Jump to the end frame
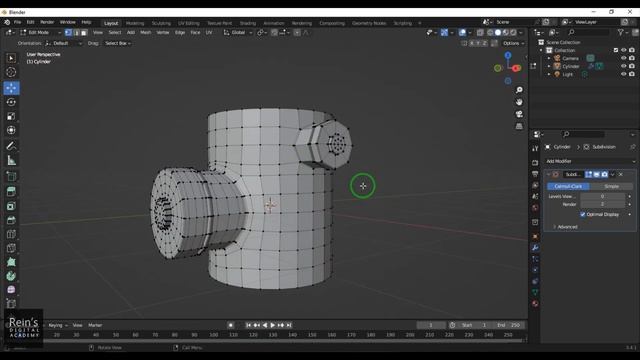 point(289,325)
